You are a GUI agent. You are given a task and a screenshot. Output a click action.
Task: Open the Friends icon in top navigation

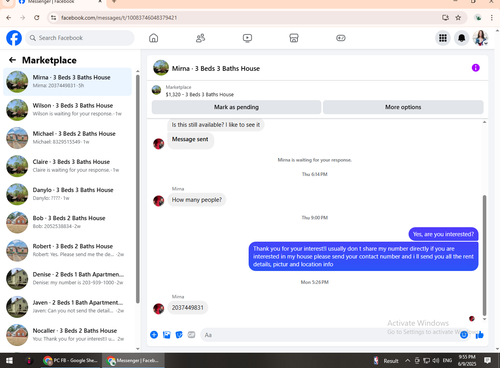(x=200, y=38)
